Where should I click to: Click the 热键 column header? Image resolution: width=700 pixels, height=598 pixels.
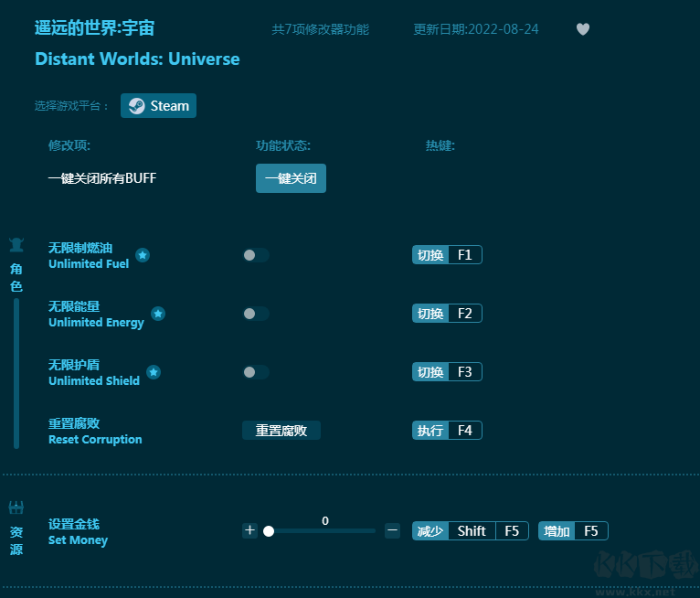pos(440,145)
